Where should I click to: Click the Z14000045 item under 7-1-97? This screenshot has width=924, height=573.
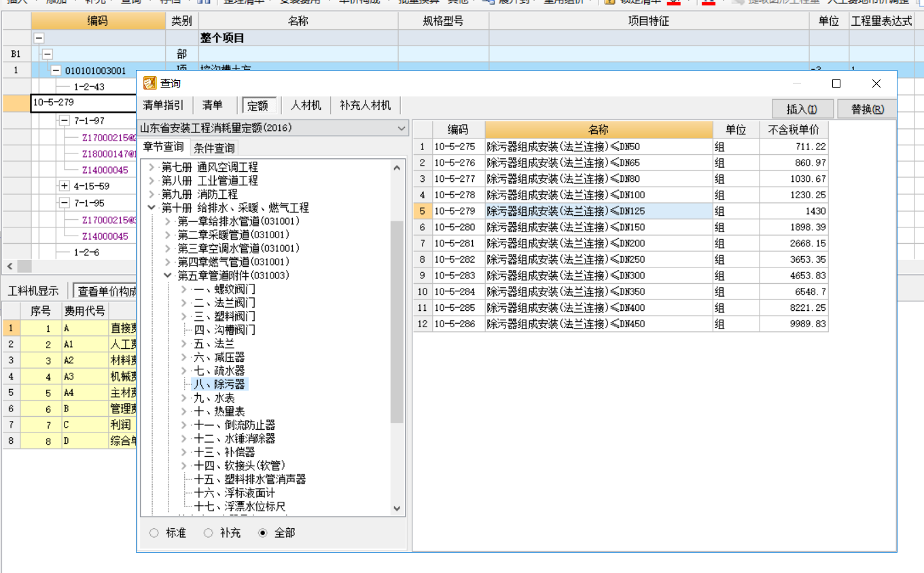[105, 170]
